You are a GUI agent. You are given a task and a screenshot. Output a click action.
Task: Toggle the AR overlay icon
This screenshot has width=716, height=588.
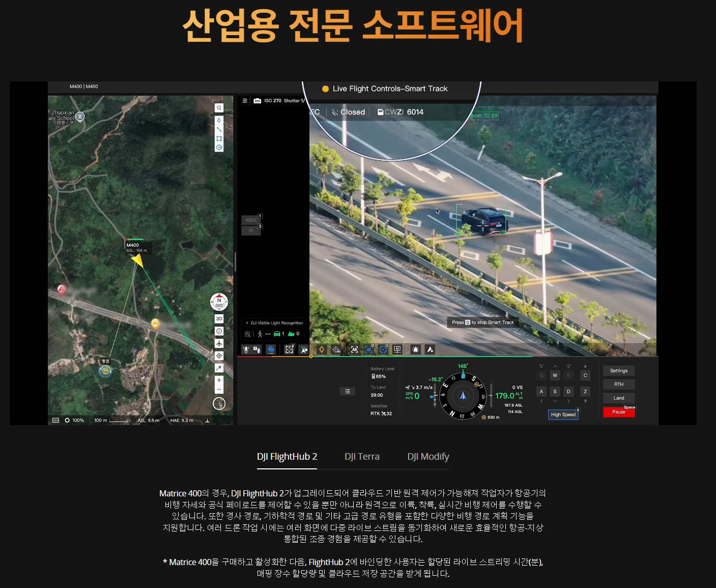point(355,349)
